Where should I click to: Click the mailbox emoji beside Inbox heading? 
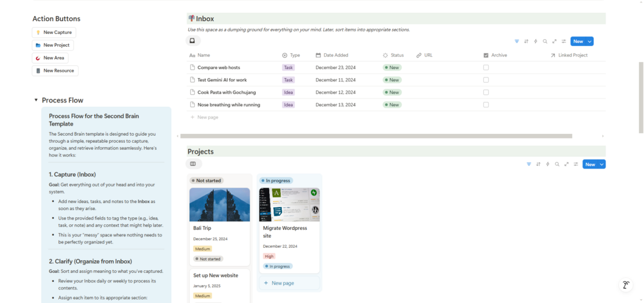(191, 18)
